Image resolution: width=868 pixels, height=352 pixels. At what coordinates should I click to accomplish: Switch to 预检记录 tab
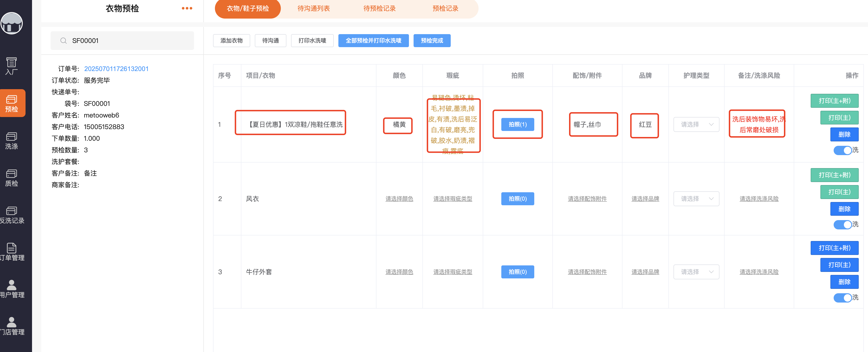(x=445, y=8)
